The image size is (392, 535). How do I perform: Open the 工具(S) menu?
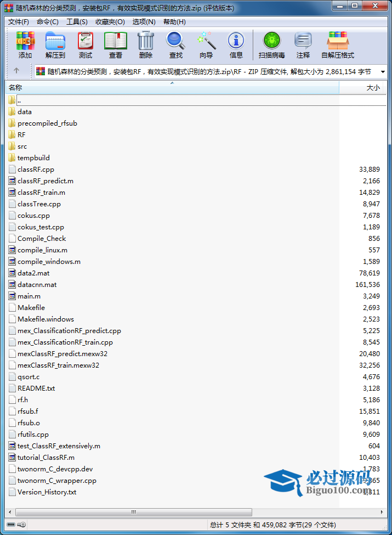[77, 22]
